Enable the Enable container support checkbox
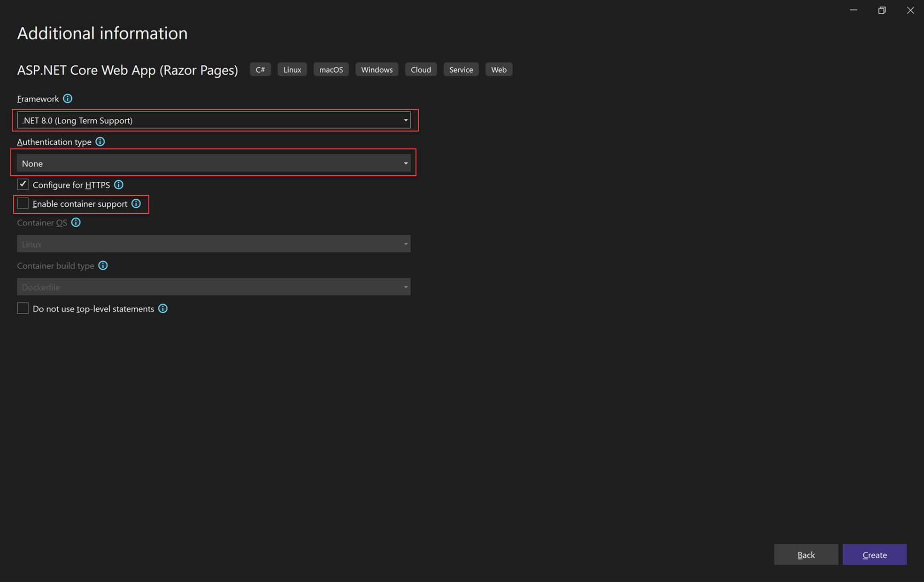 click(23, 204)
